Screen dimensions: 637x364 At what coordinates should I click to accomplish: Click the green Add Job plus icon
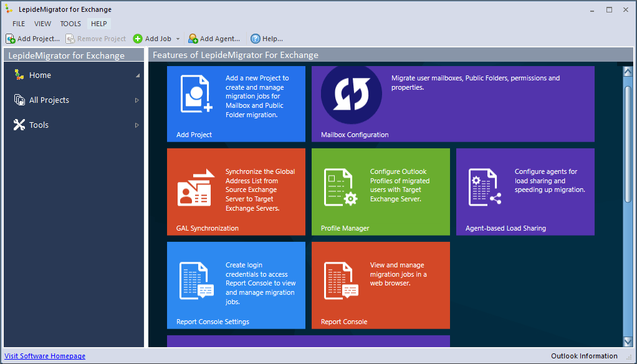tap(138, 39)
